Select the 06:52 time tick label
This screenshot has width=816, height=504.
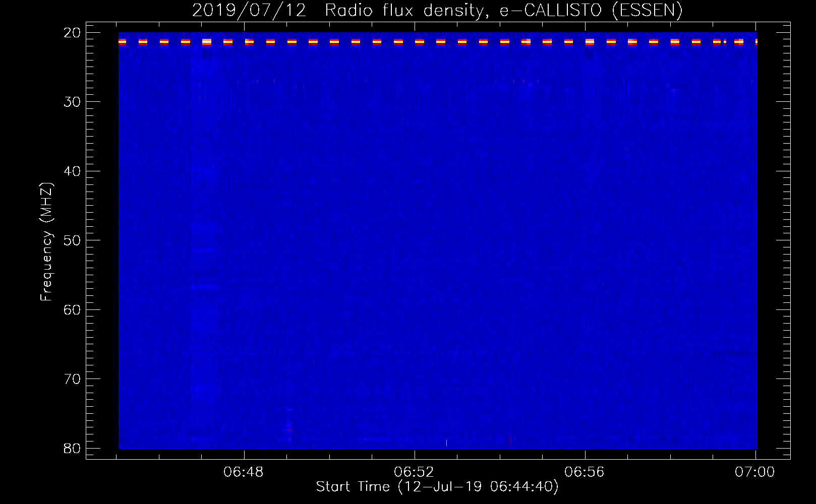(x=414, y=472)
